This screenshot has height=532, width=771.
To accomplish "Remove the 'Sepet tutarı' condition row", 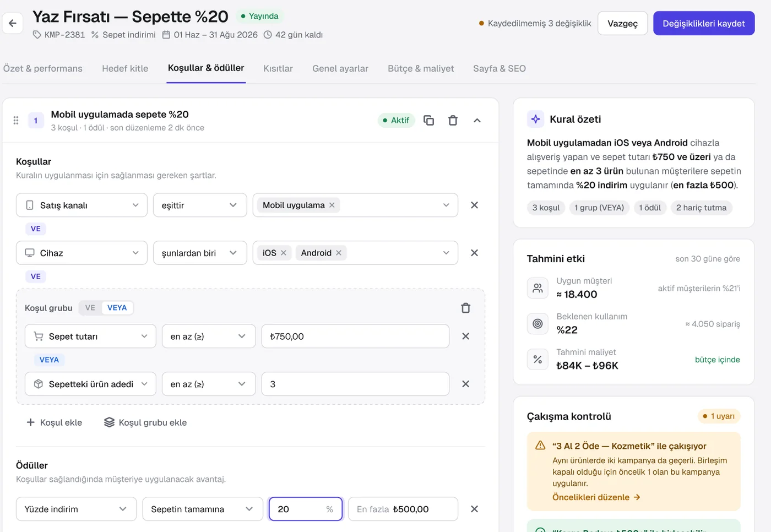I will [465, 336].
